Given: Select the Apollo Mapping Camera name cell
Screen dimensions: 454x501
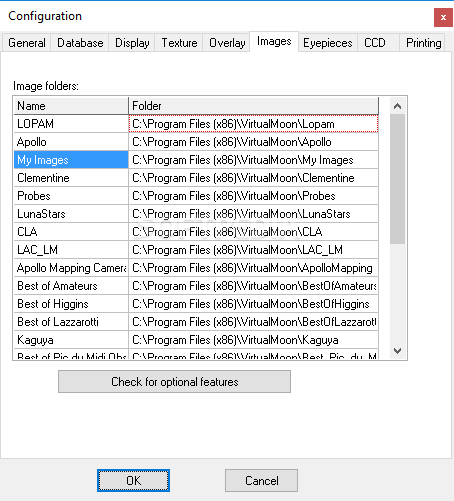Looking at the screenshot, I should point(71,268).
